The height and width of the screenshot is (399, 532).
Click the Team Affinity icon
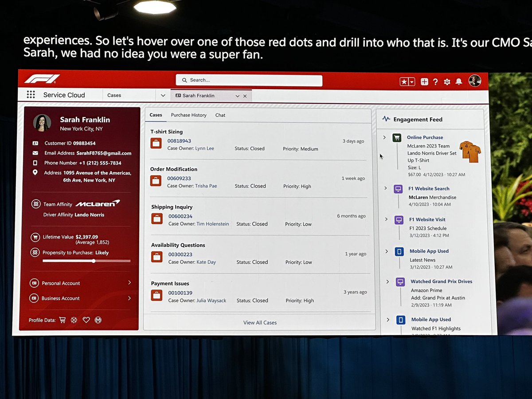[36, 204]
